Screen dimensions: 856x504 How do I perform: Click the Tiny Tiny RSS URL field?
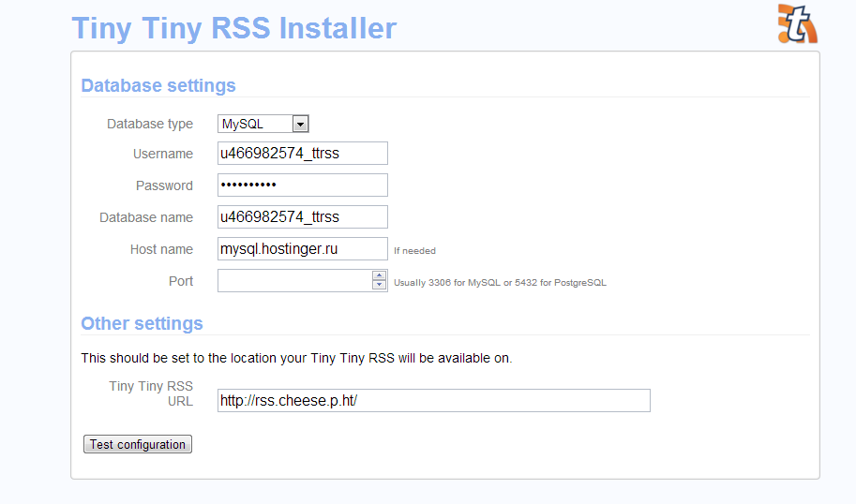coord(433,400)
